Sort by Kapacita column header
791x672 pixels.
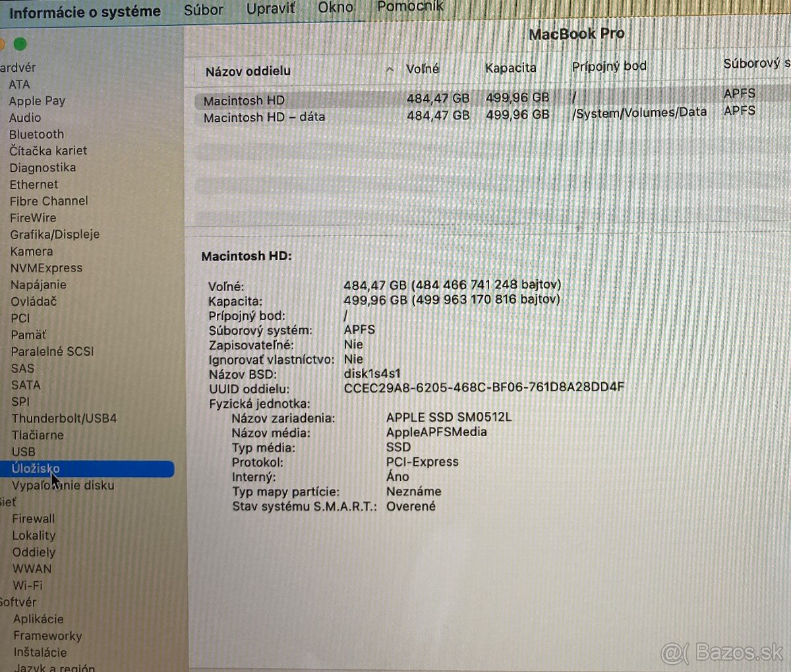(510, 67)
